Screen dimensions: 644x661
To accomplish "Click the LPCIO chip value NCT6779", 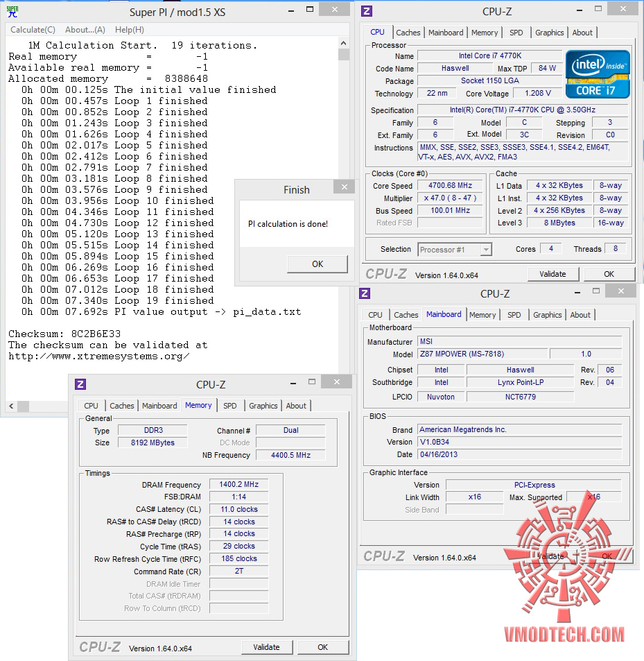I will point(521,397).
